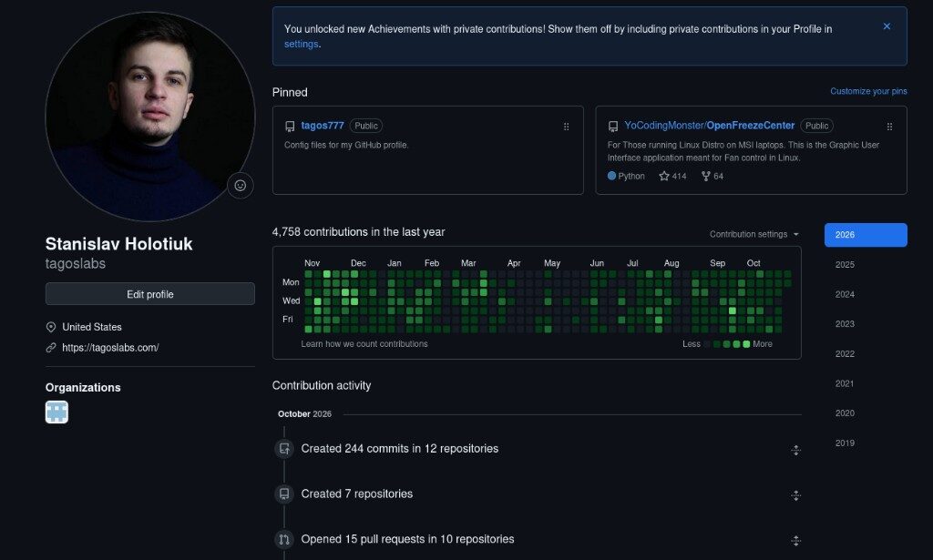
Task: Click Learn how we count contributions link
Action: pos(364,343)
